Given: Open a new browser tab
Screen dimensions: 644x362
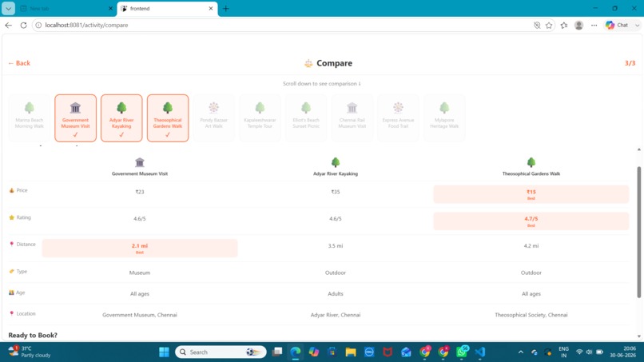Looking at the screenshot, I should pos(226,9).
